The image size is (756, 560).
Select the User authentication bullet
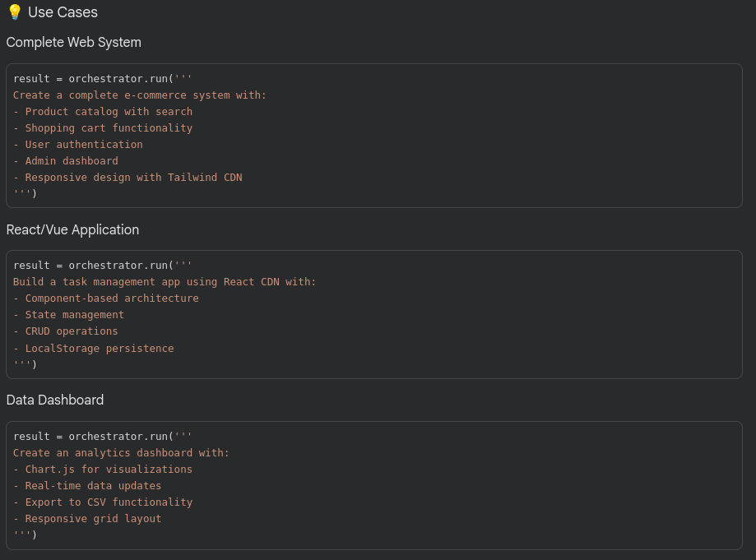point(77,144)
